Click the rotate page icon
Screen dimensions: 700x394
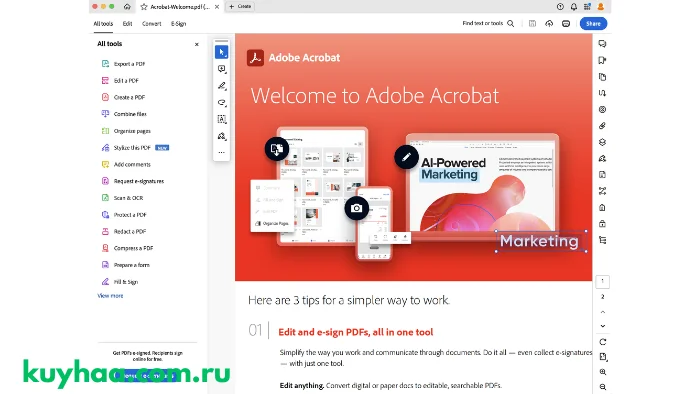click(603, 342)
